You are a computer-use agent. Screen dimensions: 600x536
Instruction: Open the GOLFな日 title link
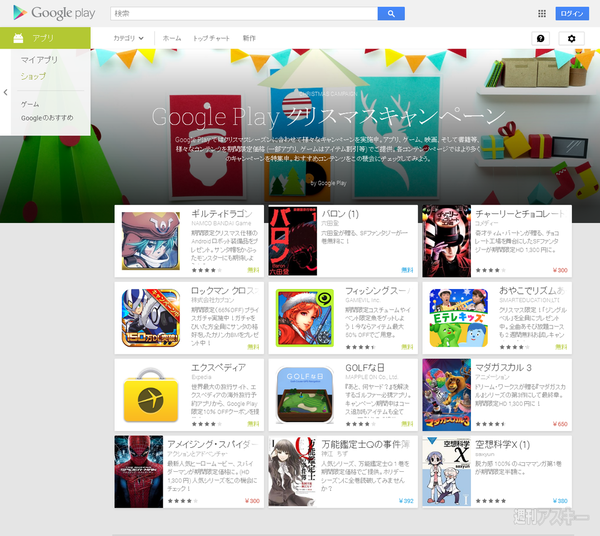(x=365, y=368)
